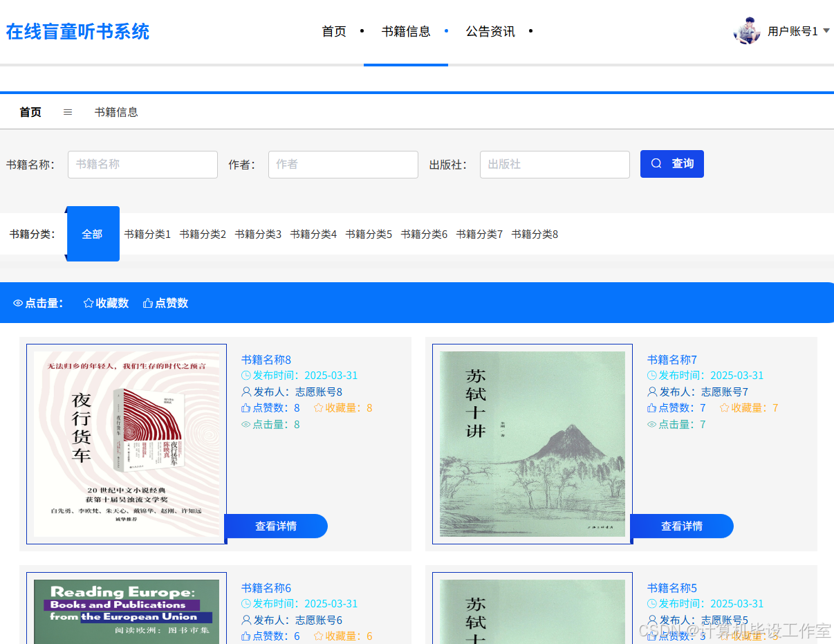Click 发布人 志愿账号7 text

(704, 392)
